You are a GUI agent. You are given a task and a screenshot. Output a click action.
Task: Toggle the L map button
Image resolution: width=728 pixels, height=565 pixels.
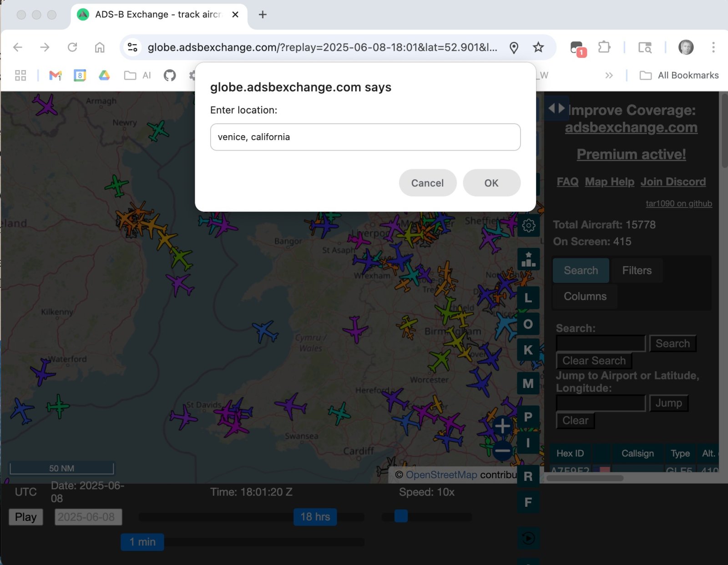click(528, 298)
